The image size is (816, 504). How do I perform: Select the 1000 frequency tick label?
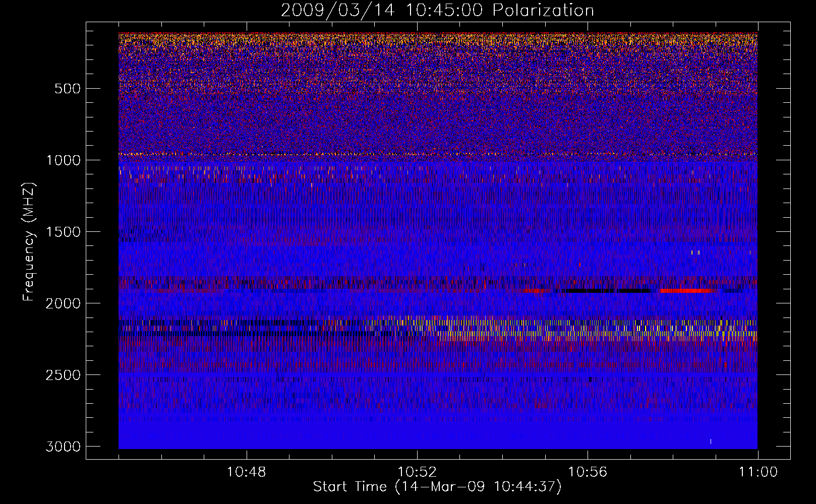pos(63,160)
